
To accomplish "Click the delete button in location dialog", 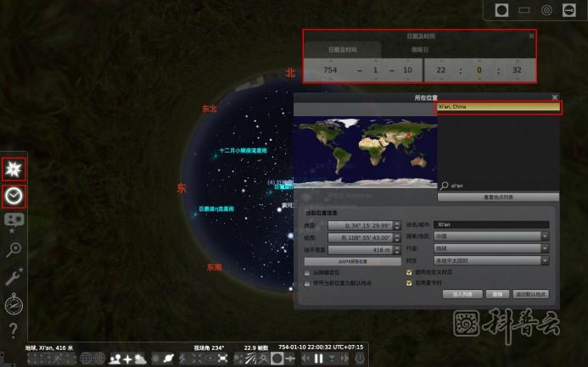I will pos(497,294).
